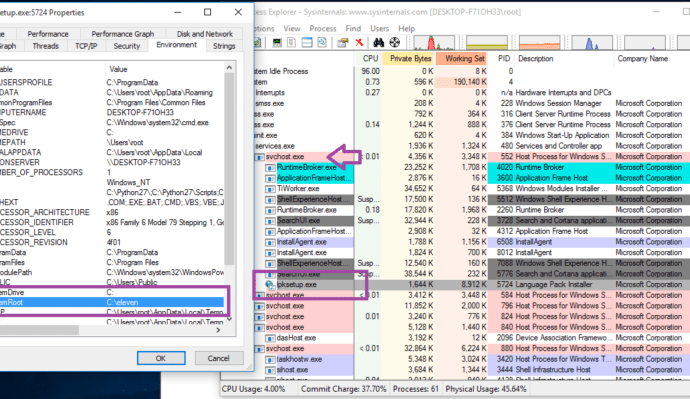The height and width of the screenshot is (399, 690).
Task: Click the scroll-up arrow of environment list
Action: pos(229,67)
